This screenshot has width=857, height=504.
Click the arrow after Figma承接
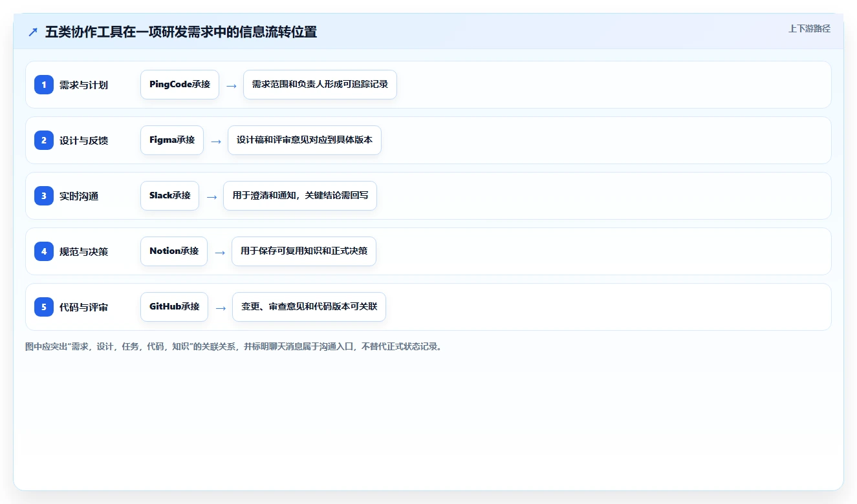(216, 141)
